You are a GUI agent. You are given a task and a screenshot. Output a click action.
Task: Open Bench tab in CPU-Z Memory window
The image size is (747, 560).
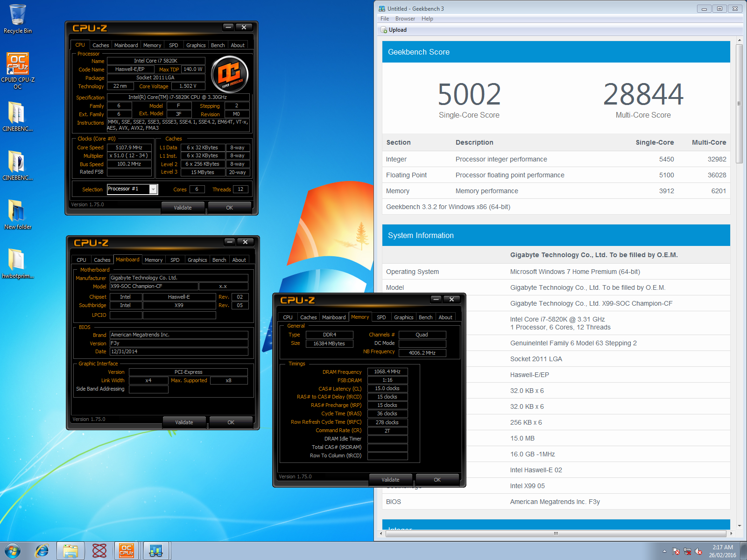click(x=426, y=317)
